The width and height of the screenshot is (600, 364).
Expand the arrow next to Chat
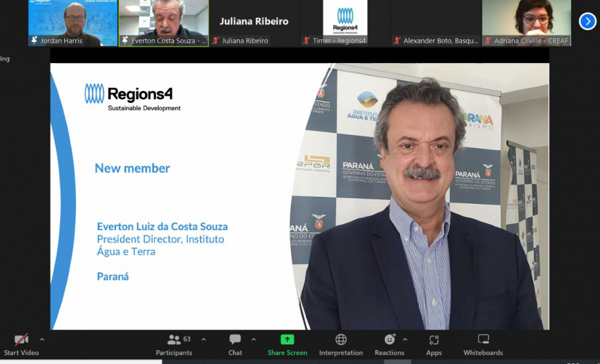pyautogui.click(x=254, y=340)
